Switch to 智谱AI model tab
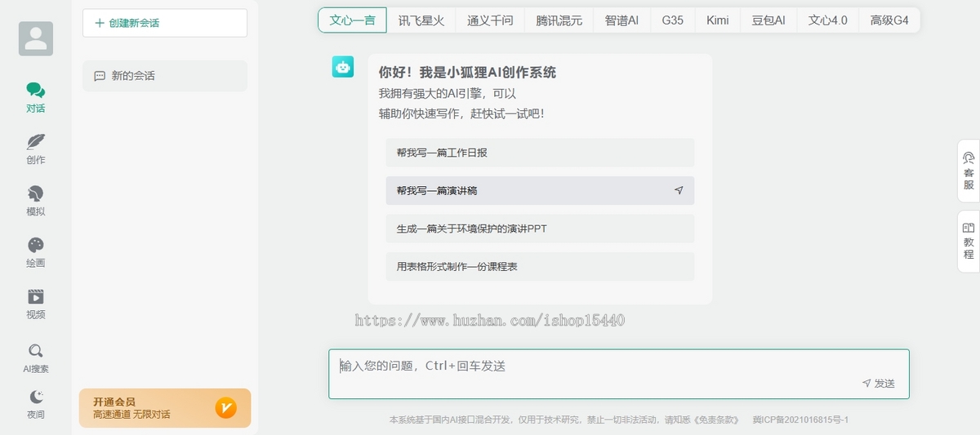 (622, 20)
